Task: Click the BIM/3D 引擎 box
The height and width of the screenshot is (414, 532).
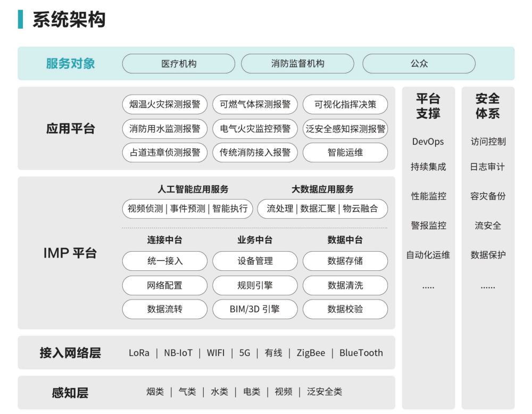Action: (255, 309)
